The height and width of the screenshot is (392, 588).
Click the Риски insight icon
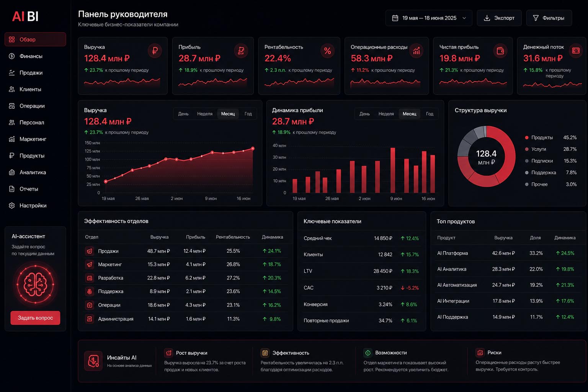pyautogui.click(x=480, y=353)
